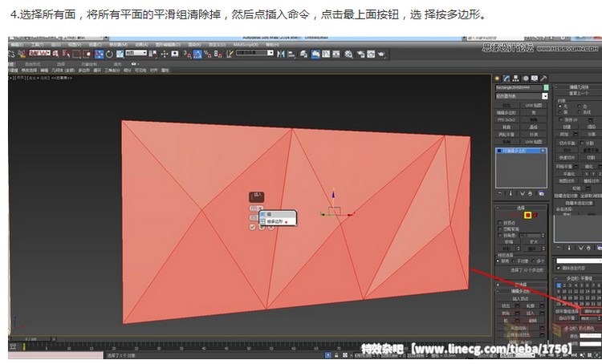Viewport: 602px width, 364px height.
Task: Click the green object color swatch
Action: [546, 87]
